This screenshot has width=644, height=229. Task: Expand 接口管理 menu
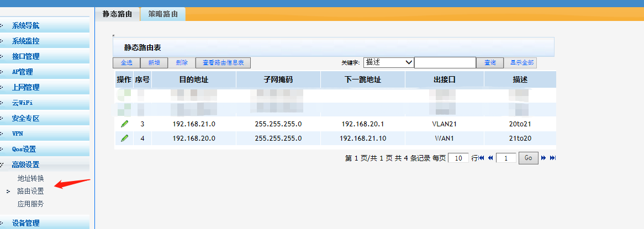[x=45, y=57]
